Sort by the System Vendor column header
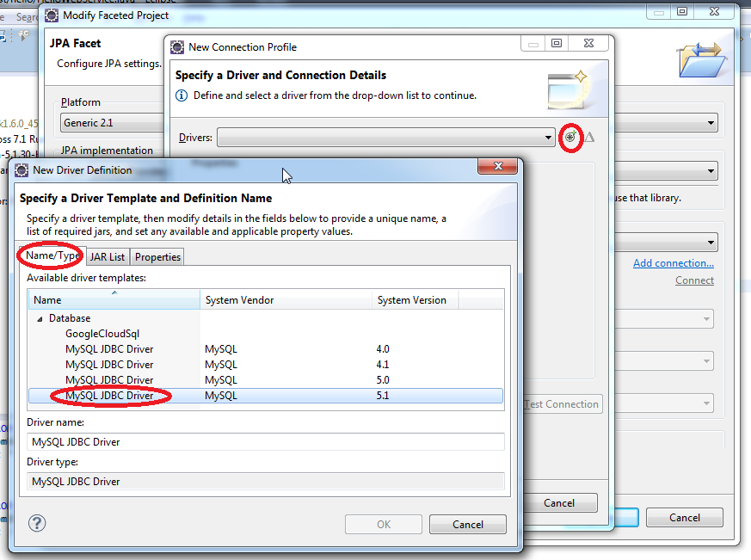 tap(286, 300)
